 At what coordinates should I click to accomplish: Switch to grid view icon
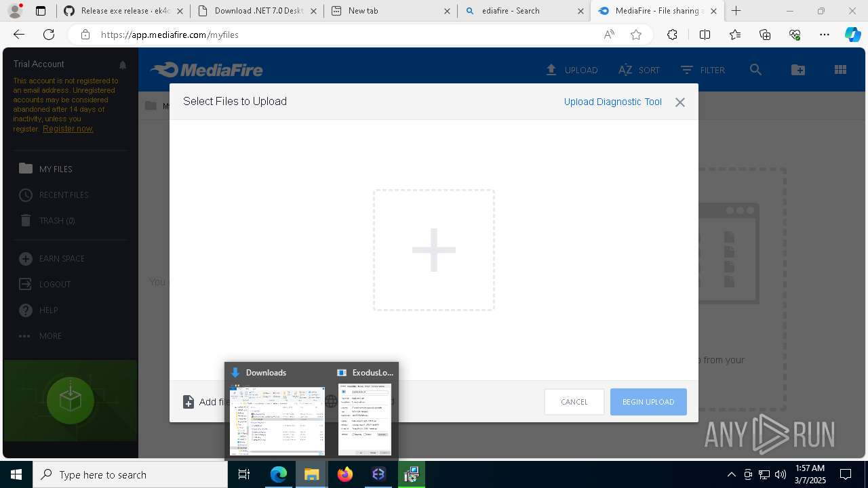coord(840,70)
